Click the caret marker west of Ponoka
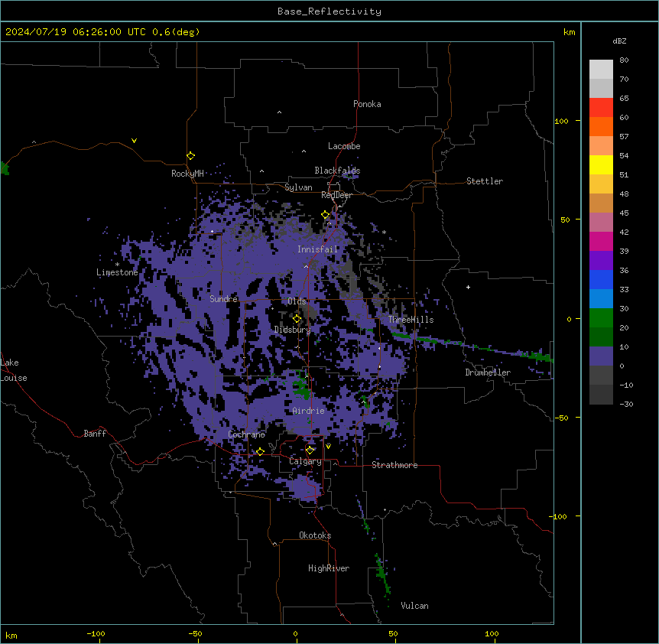This screenshot has height=644, width=659. pyautogui.click(x=279, y=112)
